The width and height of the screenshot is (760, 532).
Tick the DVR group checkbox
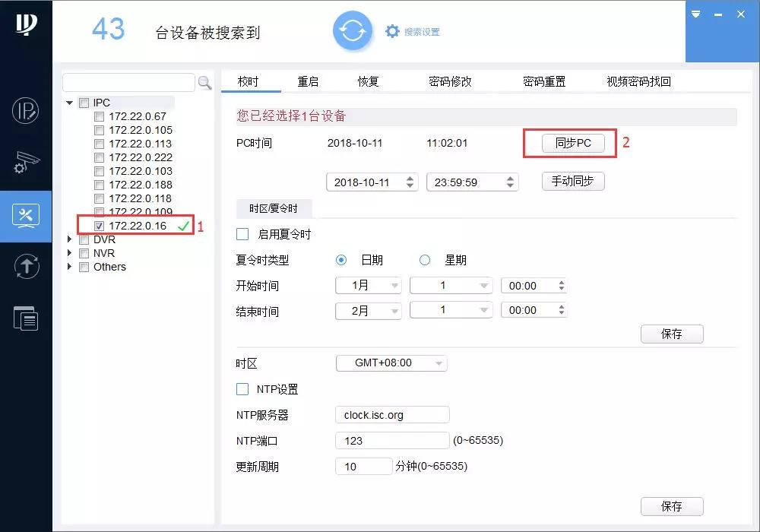tap(84, 240)
